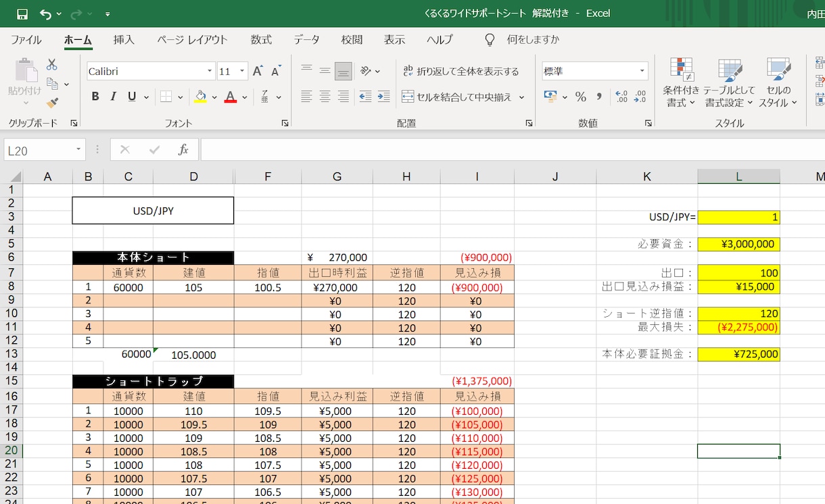Undo the last action
Viewport: 825px width, 504px height.
coord(45,14)
